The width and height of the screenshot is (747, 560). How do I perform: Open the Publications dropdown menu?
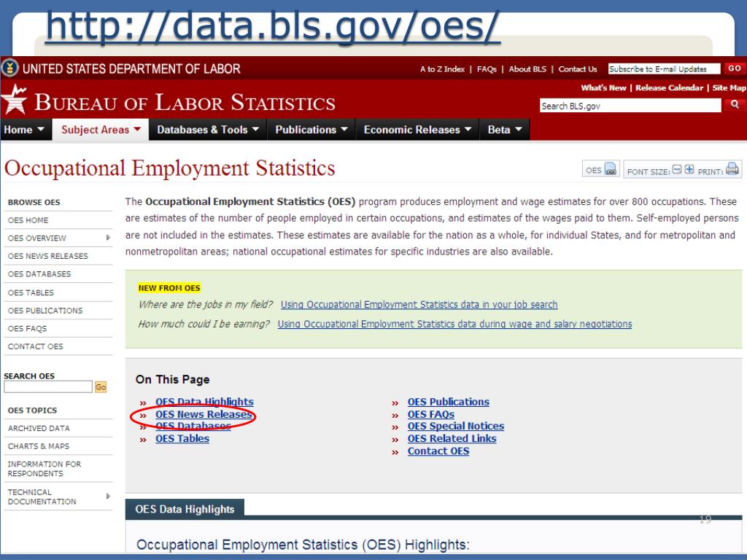(311, 130)
